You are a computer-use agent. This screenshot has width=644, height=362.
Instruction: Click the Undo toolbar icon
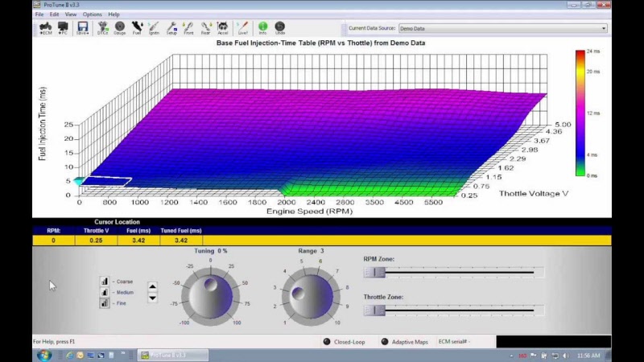click(x=280, y=27)
